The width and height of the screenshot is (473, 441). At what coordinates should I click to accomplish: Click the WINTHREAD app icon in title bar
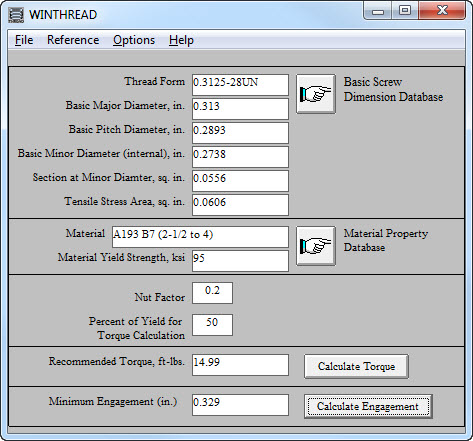[x=16, y=15]
